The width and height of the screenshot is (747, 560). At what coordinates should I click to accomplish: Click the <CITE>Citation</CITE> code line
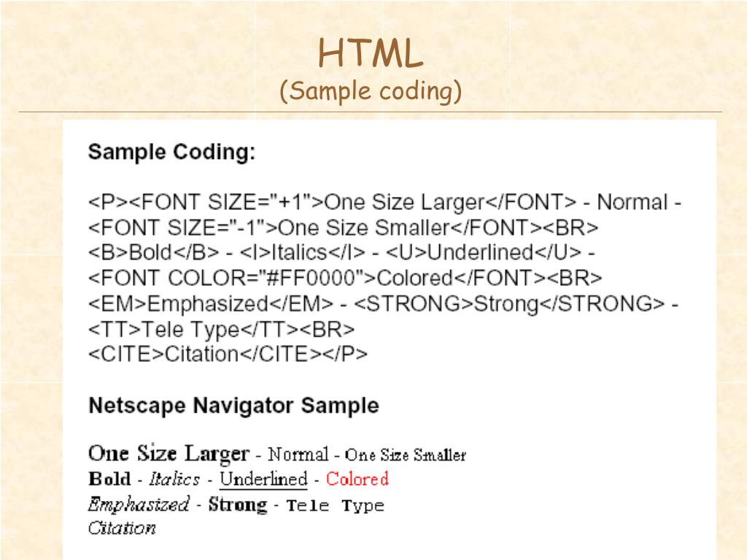[x=228, y=354]
